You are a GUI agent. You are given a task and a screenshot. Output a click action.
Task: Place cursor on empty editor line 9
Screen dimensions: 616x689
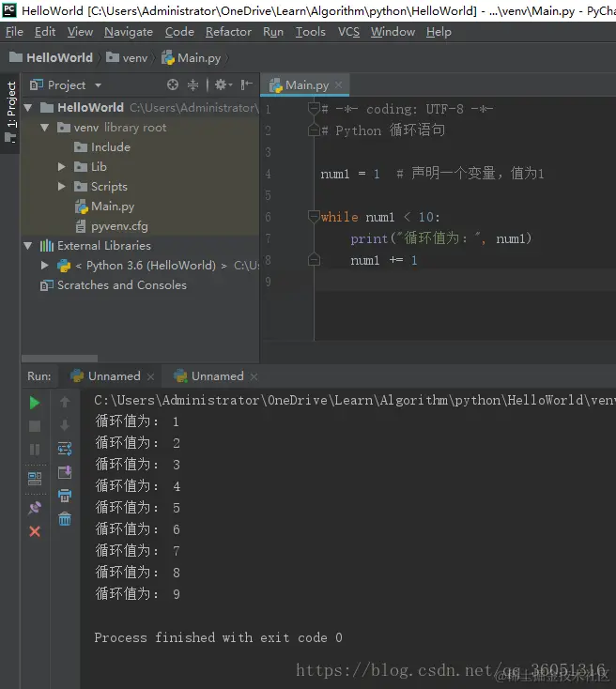tap(465, 282)
